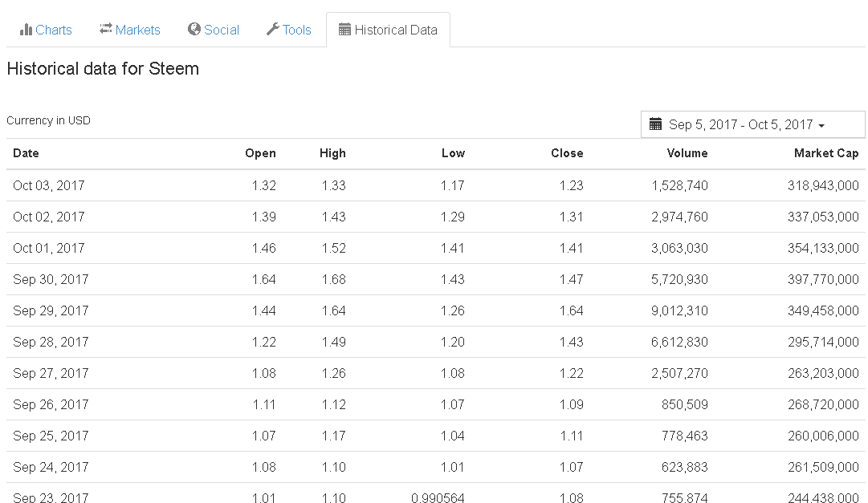Click Sep 30 high price 1.68
Viewport: 868px width, 503px height.
click(334, 279)
